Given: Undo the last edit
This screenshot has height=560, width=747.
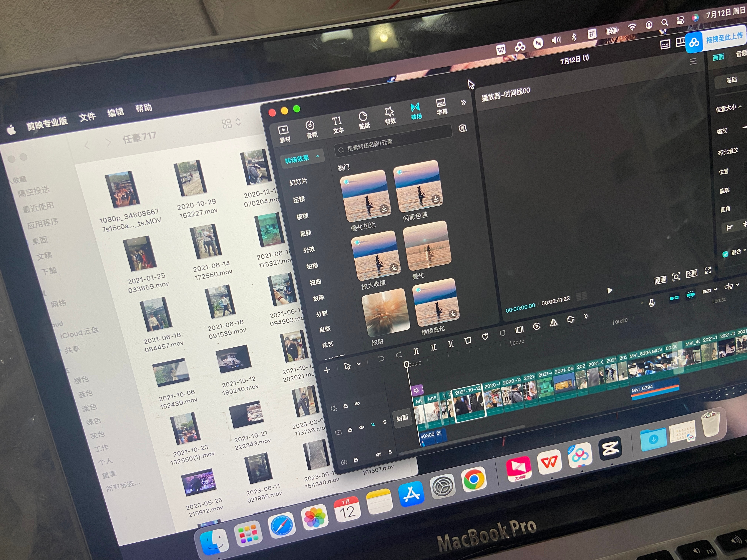Looking at the screenshot, I should (x=381, y=359).
